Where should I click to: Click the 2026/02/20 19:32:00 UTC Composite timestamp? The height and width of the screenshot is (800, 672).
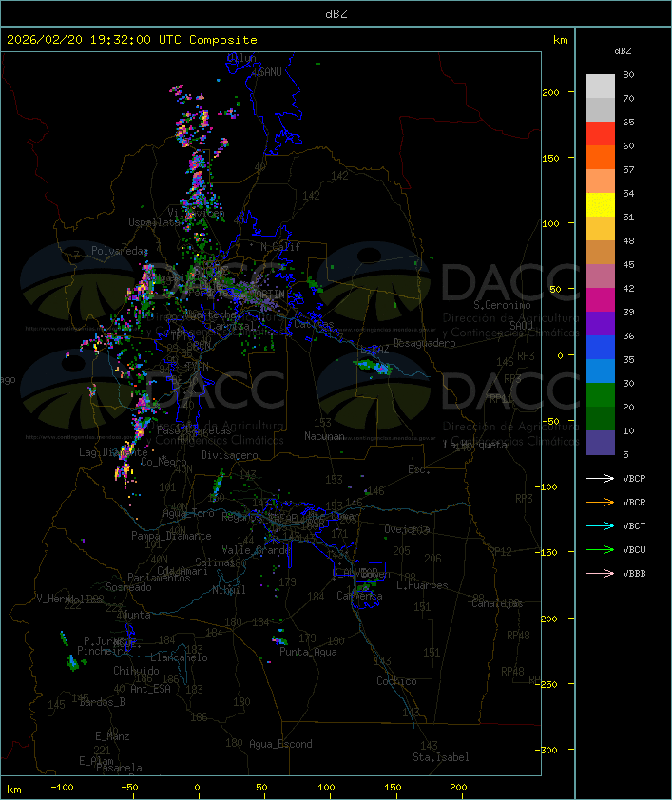[132, 40]
